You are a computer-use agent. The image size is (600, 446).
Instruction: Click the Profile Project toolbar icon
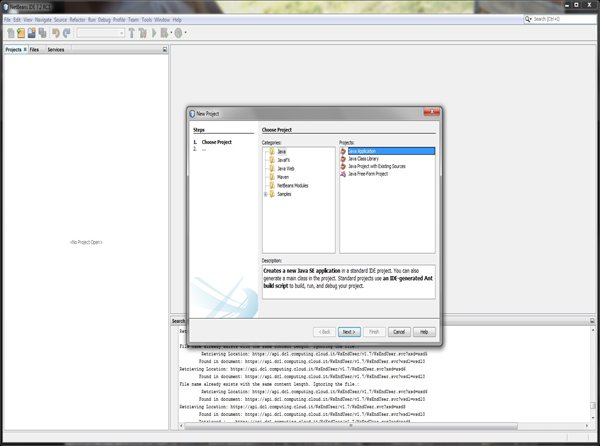click(x=178, y=33)
